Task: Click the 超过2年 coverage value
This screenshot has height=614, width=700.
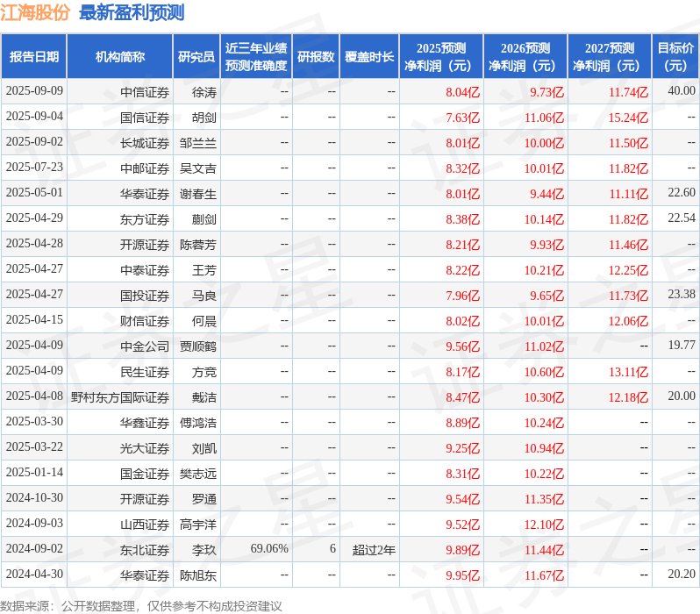Action: 374,551
